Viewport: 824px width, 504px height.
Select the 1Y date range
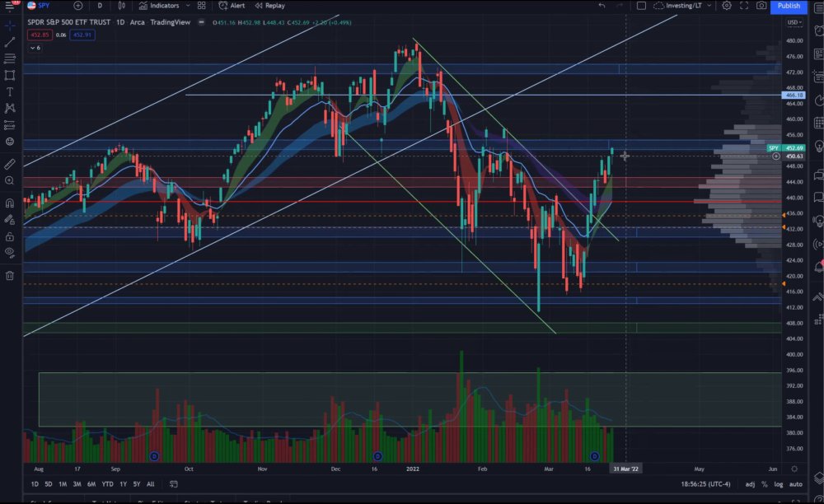123,484
